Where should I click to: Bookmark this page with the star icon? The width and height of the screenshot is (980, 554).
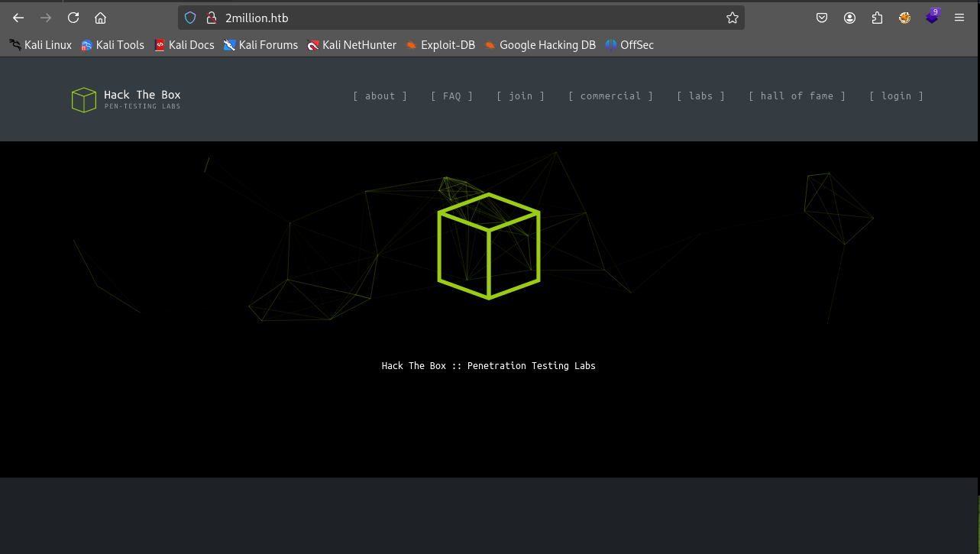[733, 18]
